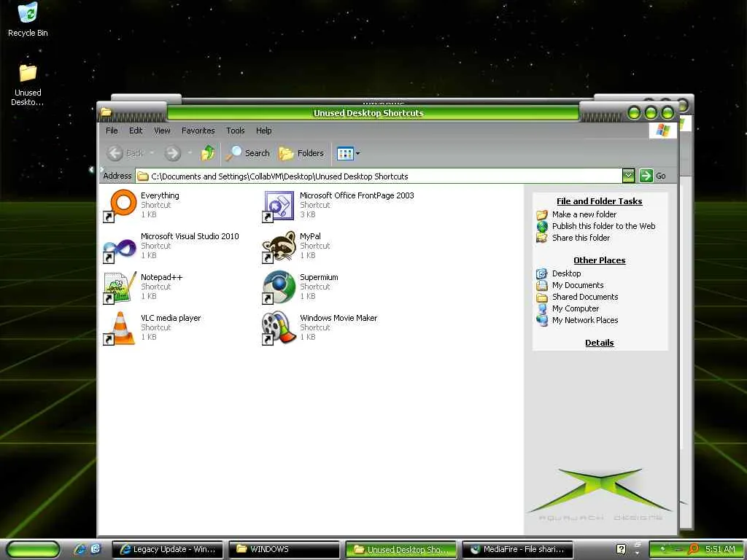The width and height of the screenshot is (747, 560).
Task: Select the MyPal raccoon icon
Action: pos(279,246)
